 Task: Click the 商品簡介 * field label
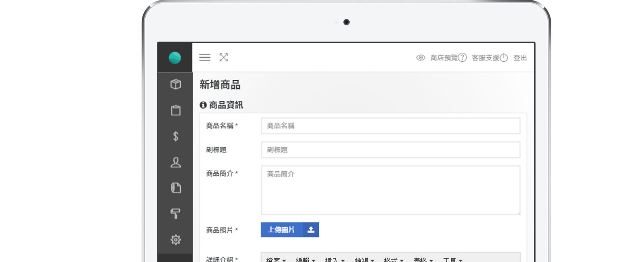click(x=222, y=173)
